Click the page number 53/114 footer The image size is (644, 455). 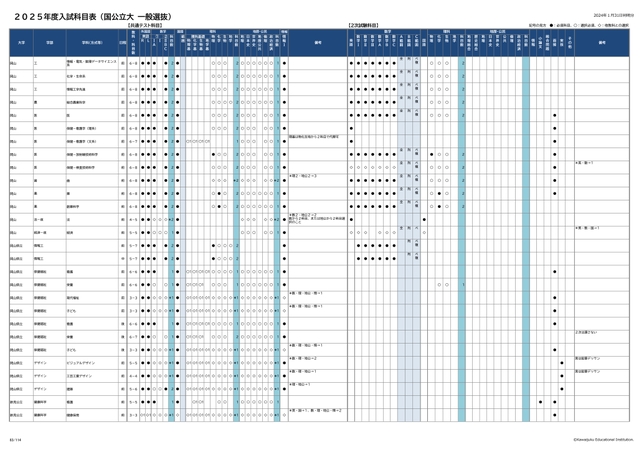16,437
